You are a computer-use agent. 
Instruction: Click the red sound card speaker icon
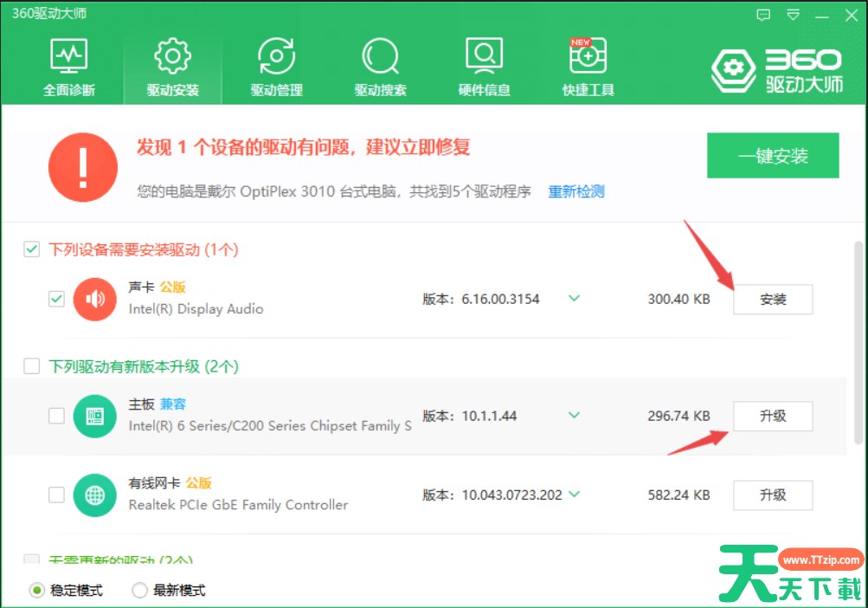[x=94, y=299]
